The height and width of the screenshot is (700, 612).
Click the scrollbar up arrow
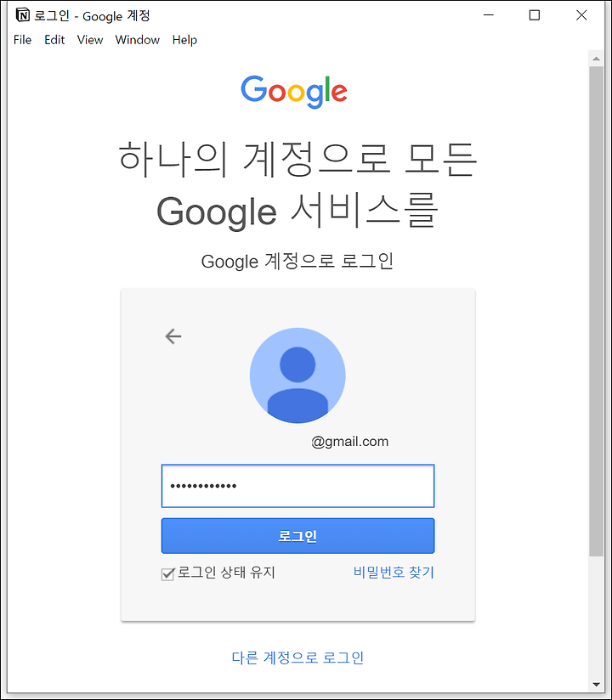click(x=596, y=59)
